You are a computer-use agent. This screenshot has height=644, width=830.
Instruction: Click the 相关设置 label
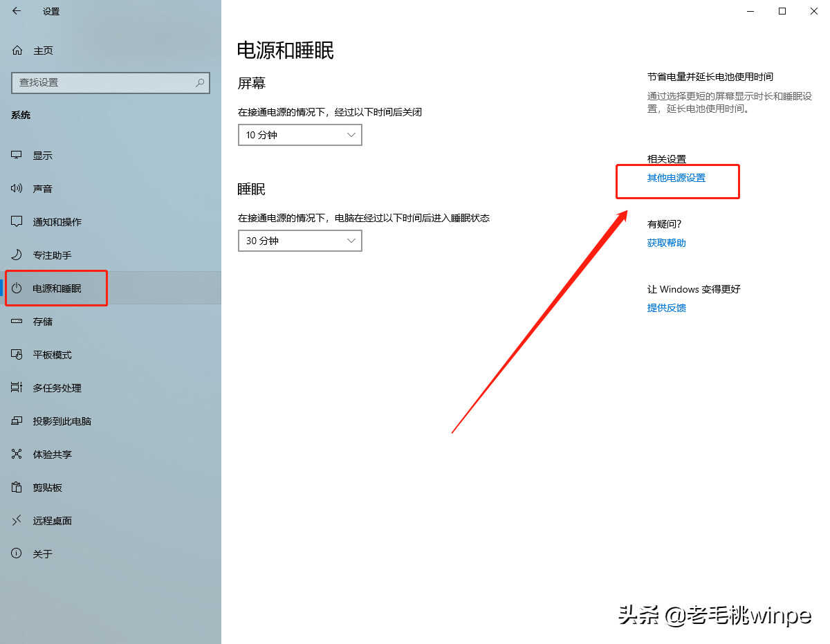tap(667, 159)
